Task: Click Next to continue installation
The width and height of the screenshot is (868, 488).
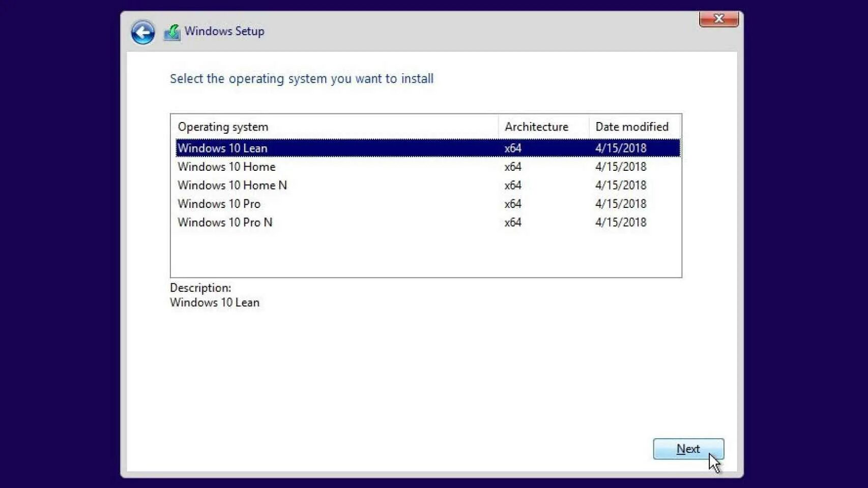Action: click(x=688, y=449)
